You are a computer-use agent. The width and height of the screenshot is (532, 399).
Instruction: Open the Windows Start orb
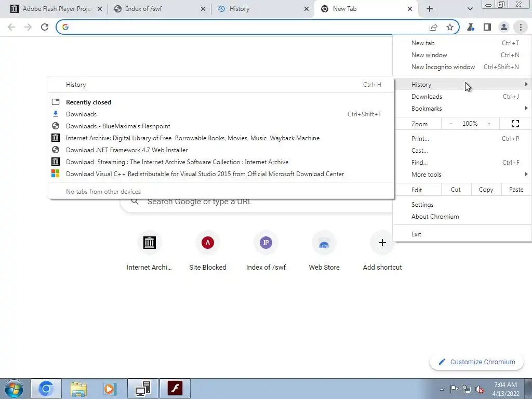pos(14,389)
